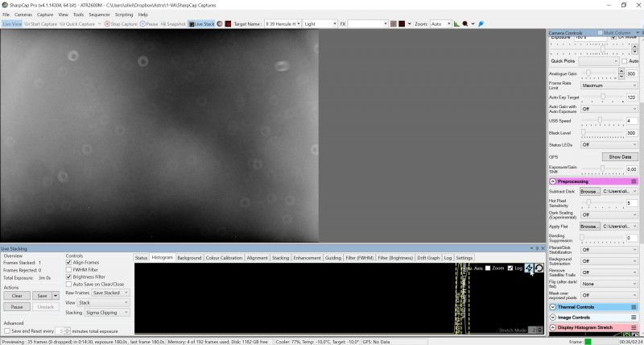Toggle the histogram Log checkbox
The height and width of the screenshot is (345, 644).
tap(510, 268)
